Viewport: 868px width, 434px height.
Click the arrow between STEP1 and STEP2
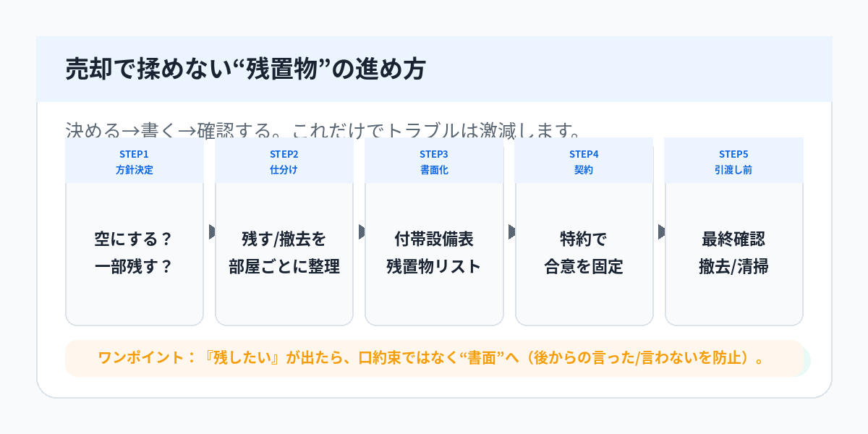coord(212,231)
